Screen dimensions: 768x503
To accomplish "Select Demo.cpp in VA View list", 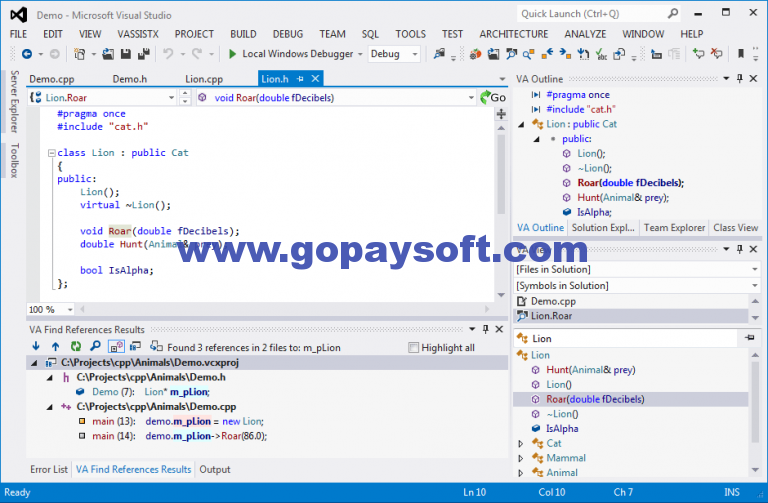I will 631,301.
